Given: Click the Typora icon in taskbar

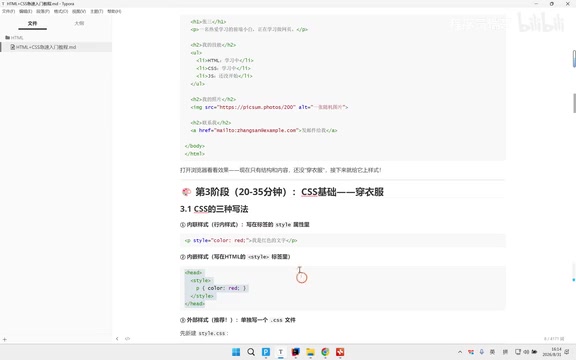Looking at the screenshot, I should (281, 352).
